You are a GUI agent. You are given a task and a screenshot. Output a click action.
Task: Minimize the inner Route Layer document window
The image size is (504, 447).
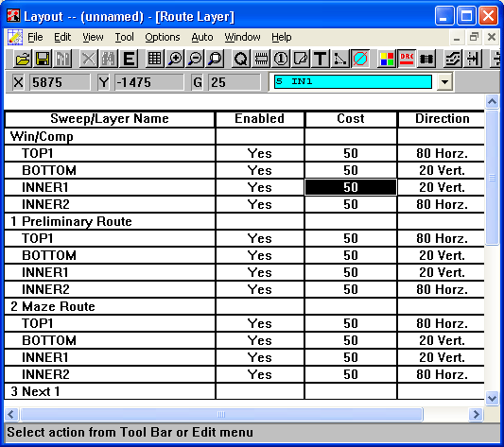tap(457, 37)
